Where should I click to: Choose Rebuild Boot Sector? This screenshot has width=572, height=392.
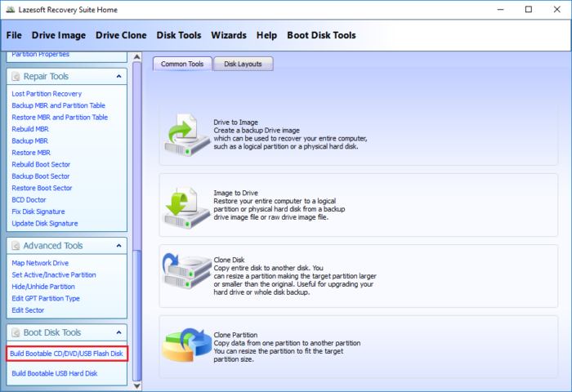41,164
